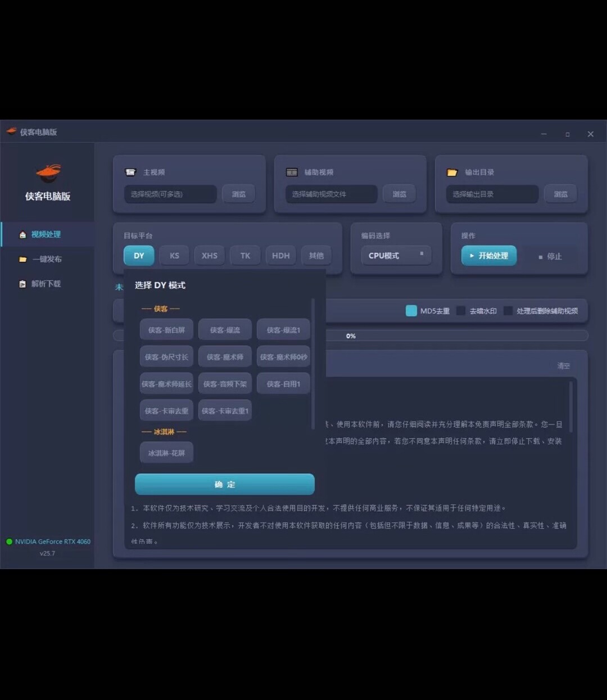Image resolution: width=607 pixels, height=700 pixels.
Task: Open the 视频处理 sidebar page
Action: (x=47, y=234)
